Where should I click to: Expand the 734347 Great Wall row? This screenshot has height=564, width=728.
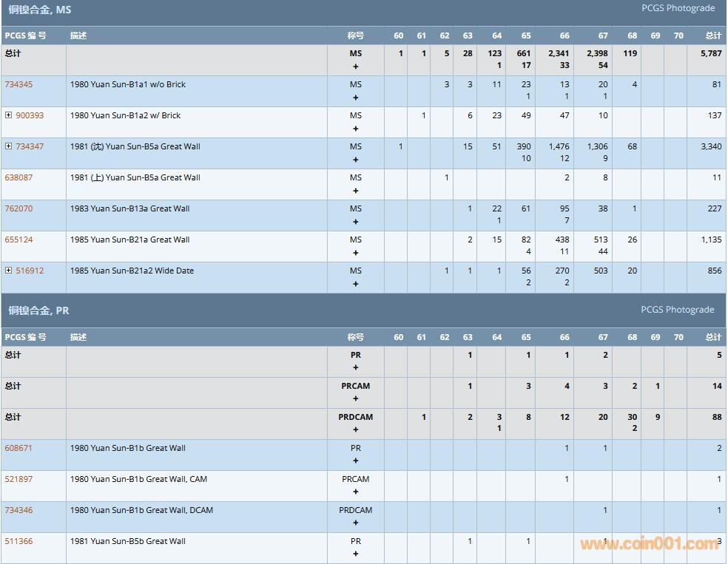pos(8,146)
